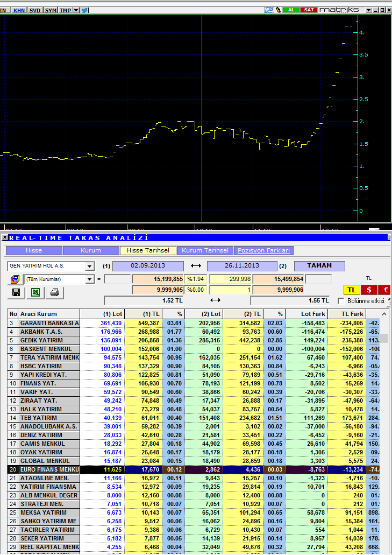
Task: Click the swap arrow between dates
Action: tap(196, 266)
